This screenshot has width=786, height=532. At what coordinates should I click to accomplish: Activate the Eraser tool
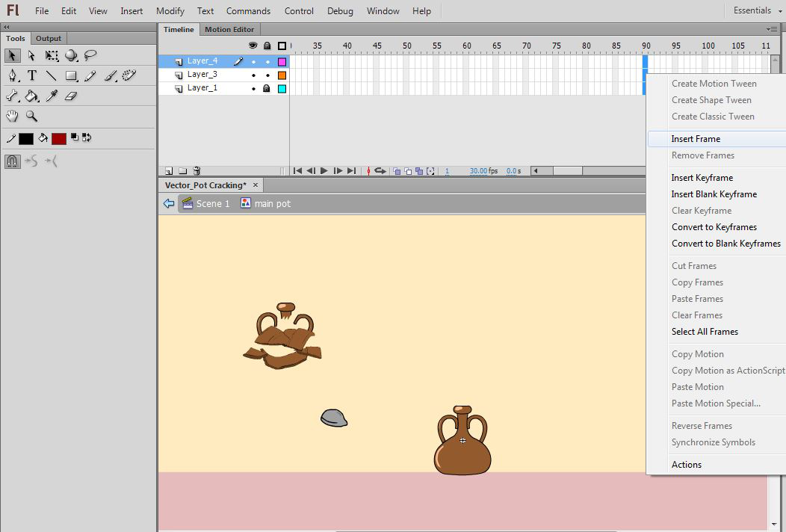pyautogui.click(x=71, y=96)
